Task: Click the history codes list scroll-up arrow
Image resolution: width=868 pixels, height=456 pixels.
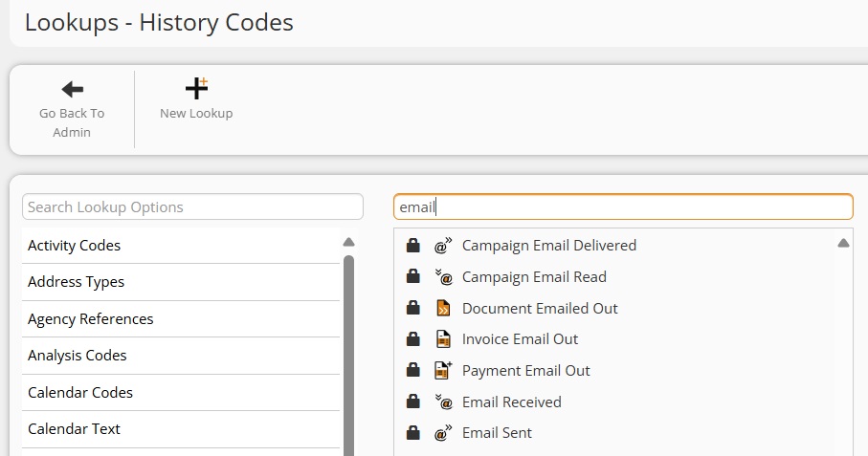Action: [843, 243]
